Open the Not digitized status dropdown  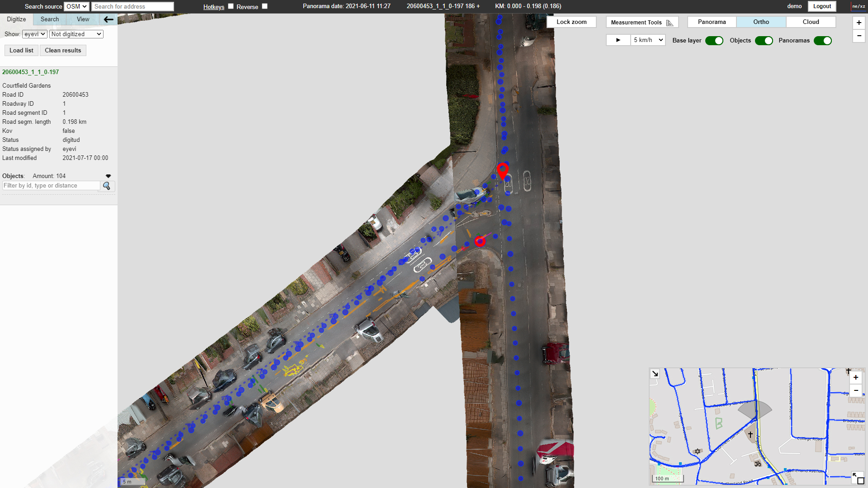coord(76,34)
